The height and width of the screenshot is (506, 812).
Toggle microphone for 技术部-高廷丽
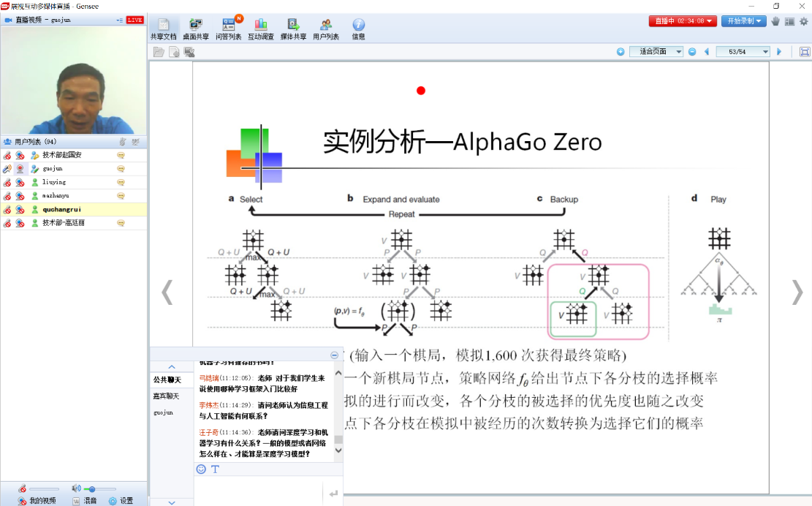click(x=7, y=223)
